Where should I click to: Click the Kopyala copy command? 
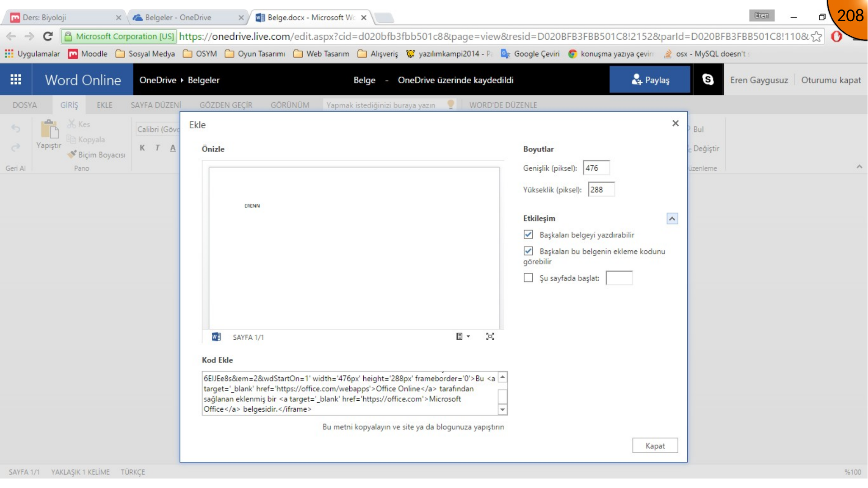point(86,140)
